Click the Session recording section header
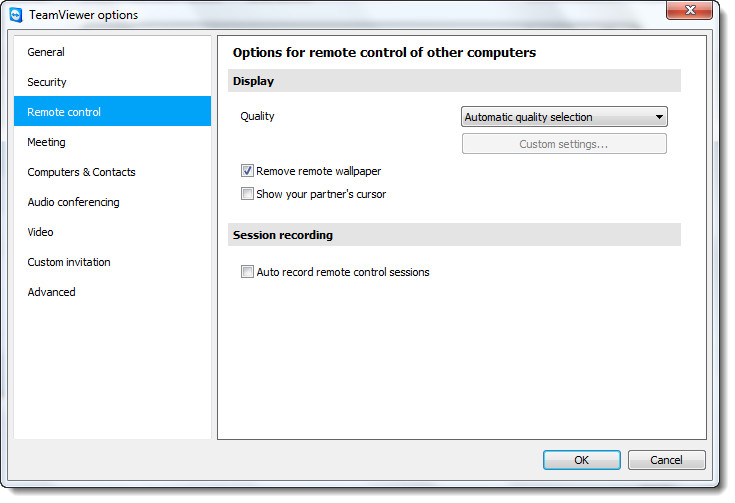Image resolution: width=735 pixels, height=503 pixels. tap(454, 235)
